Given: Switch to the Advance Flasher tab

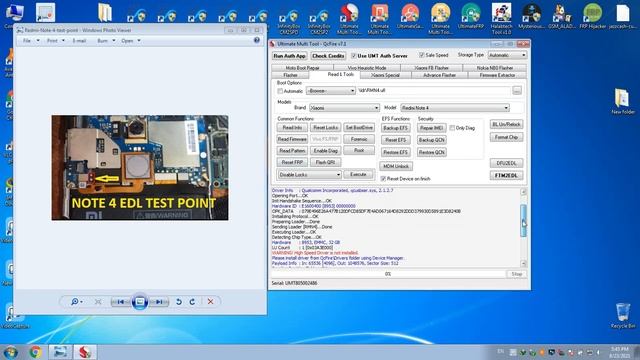Looking at the screenshot, I should point(440,76).
